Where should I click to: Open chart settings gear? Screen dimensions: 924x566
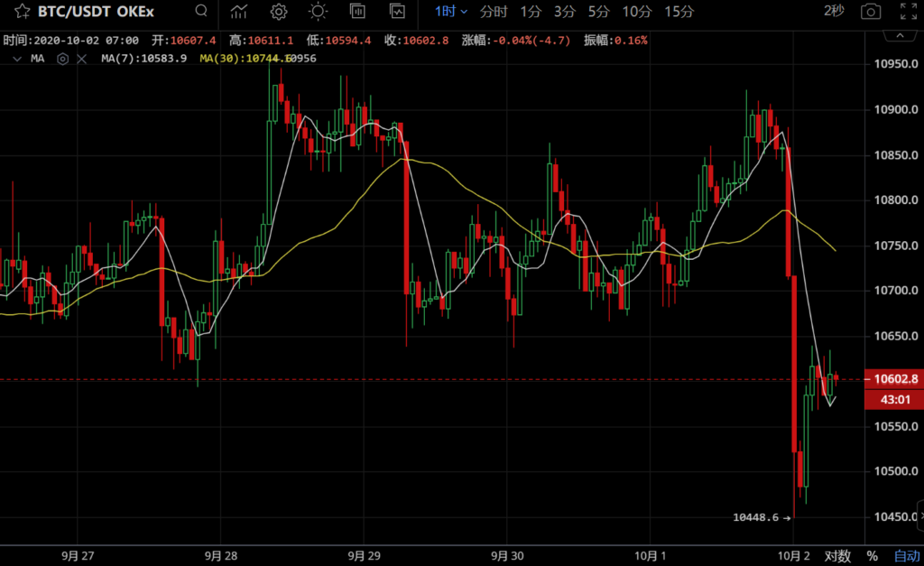point(279,11)
